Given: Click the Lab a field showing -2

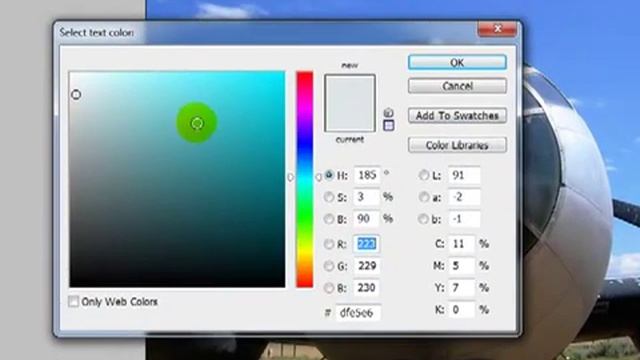Looking at the screenshot, I should [464, 197].
